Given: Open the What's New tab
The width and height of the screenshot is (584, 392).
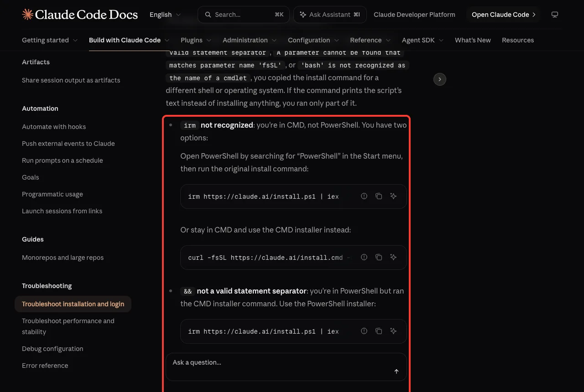Looking at the screenshot, I should click(x=473, y=40).
